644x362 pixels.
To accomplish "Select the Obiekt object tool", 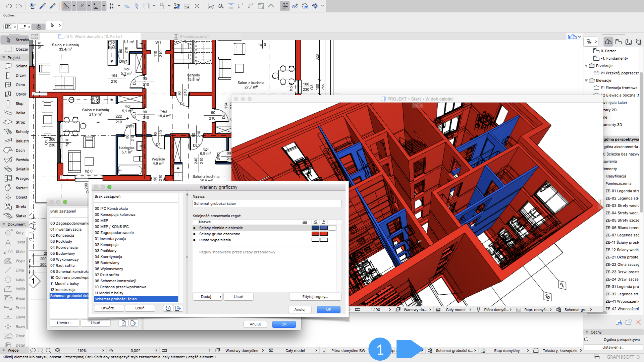I will coord(15,197).
